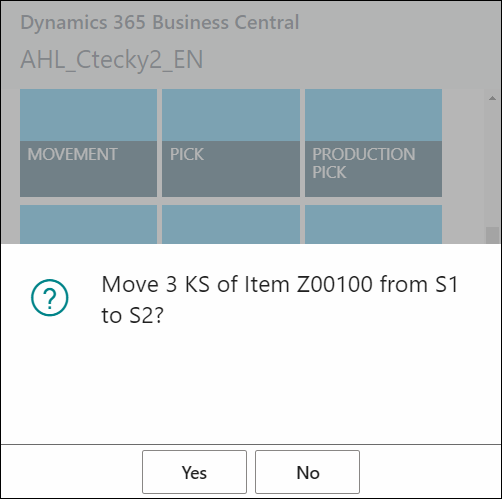Click the scroll up arrow
502x499 pixels.
[x=492, y=98]
